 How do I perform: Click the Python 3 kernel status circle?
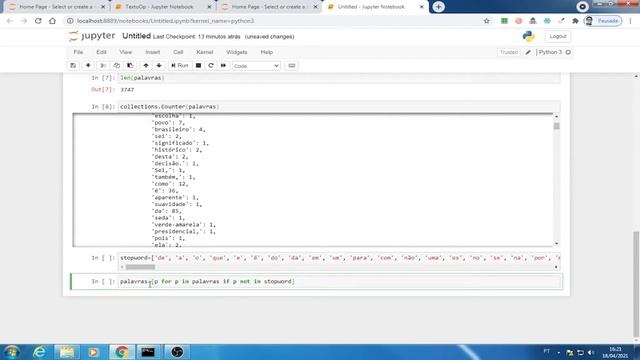click(x=568, y=52)
